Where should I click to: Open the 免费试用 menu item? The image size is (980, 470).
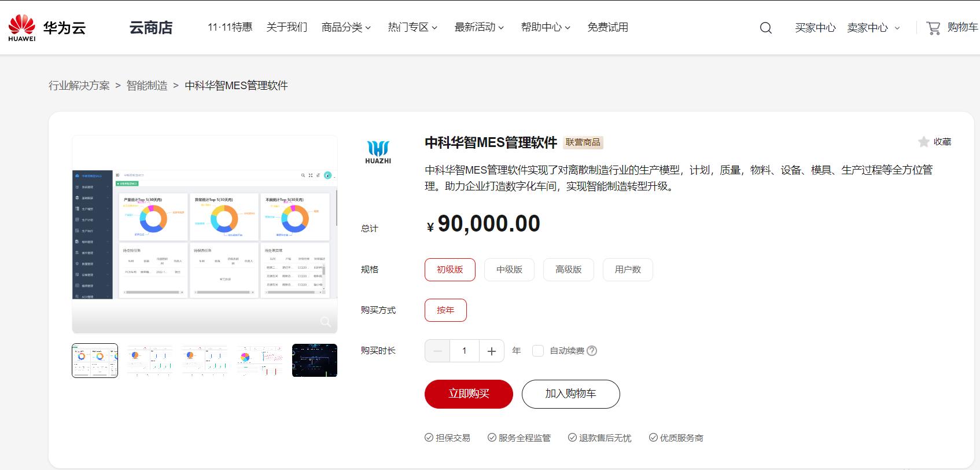[607, 27]
